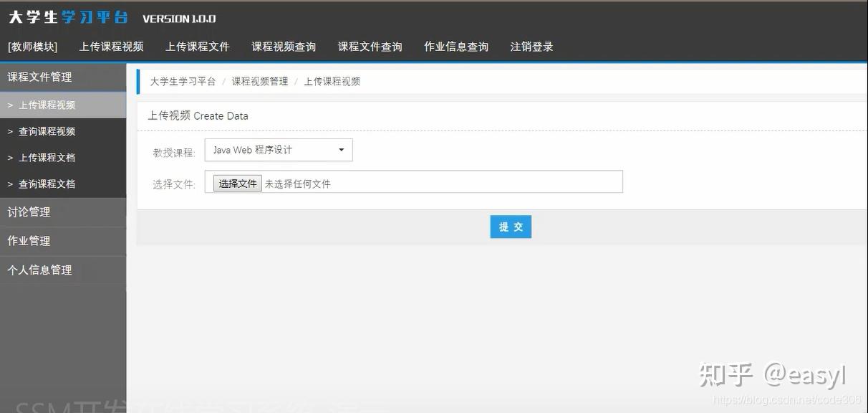Viewport: 868px width, 413px height.
Task: Go to 课程视频查询 in the navigation bar
Action: 284,46
